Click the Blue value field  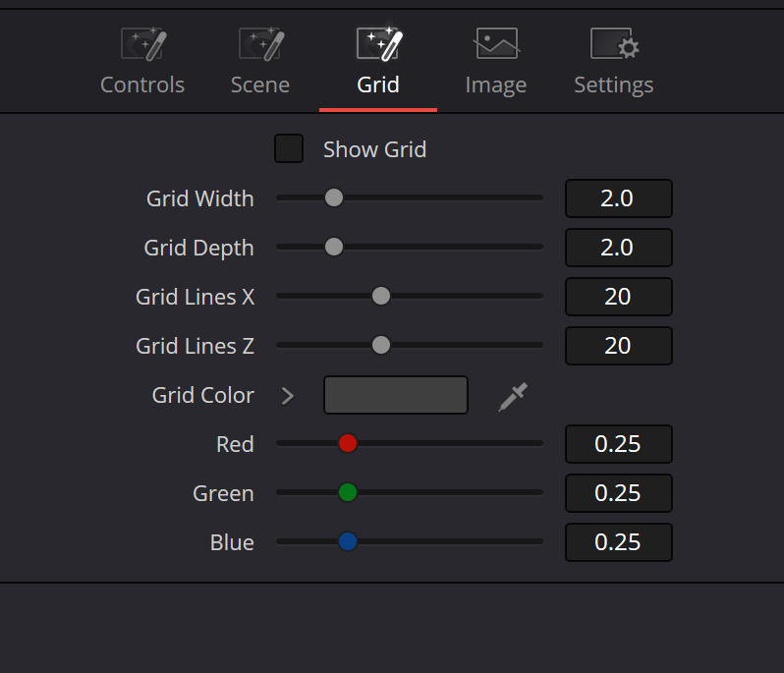coord(619,542)
